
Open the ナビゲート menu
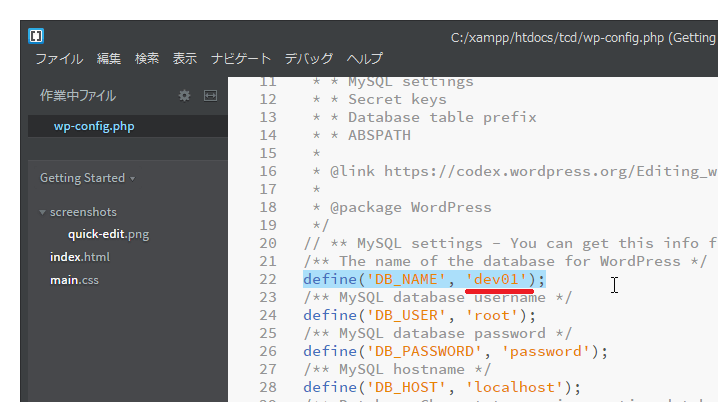241,59
